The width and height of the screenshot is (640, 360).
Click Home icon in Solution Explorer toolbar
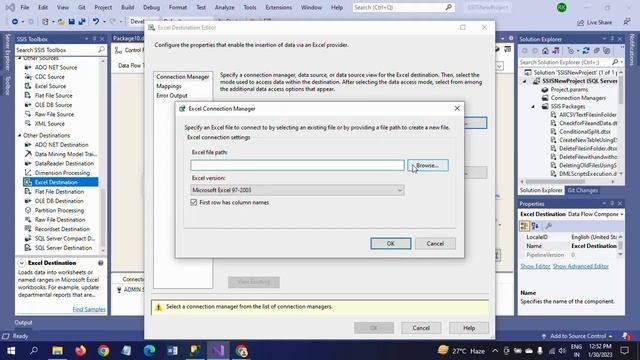[x=545, y=51]
